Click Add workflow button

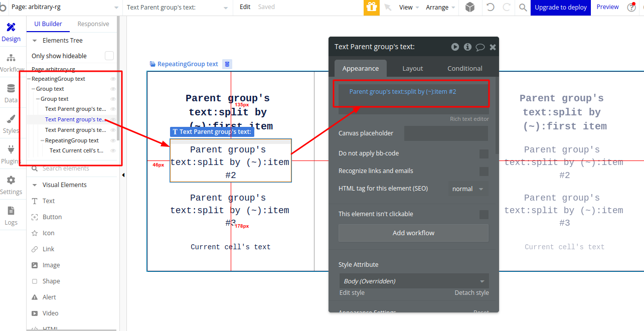[x=413, y=233]
